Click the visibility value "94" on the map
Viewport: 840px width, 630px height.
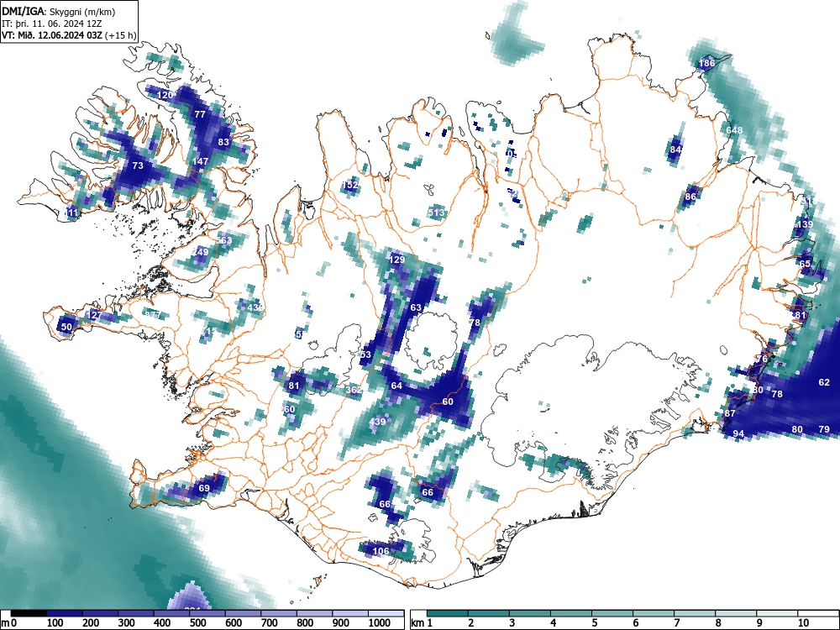738,433
